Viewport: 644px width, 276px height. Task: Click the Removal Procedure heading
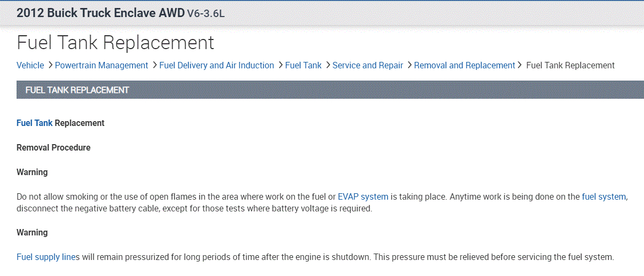(53, 147)
